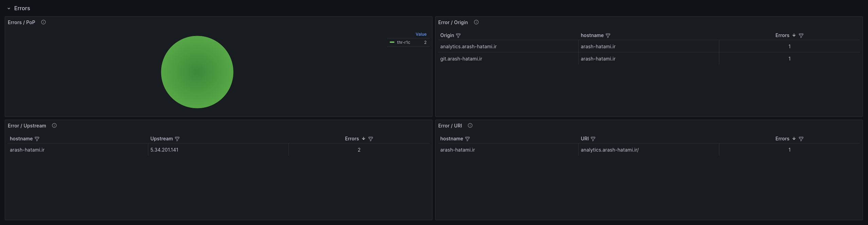This screenshot has width=868, height=225.
Task: Click upstream IP 5.34.201.141 cell
Action: (164, 150)
